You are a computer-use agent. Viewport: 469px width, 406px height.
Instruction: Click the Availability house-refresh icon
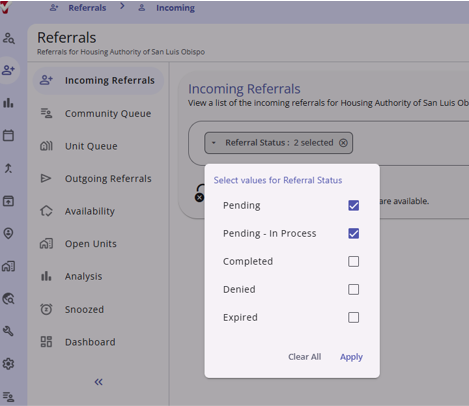(46, 211)
